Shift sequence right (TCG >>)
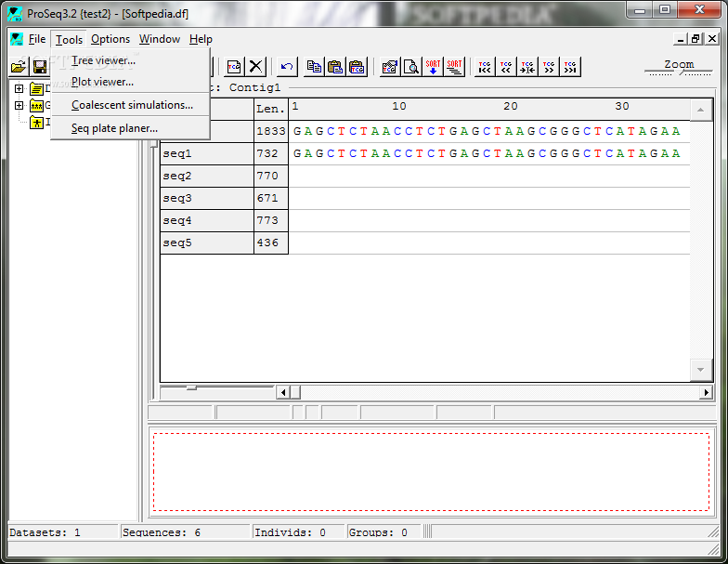The image size is (728, 564). (x=549, y=67)
